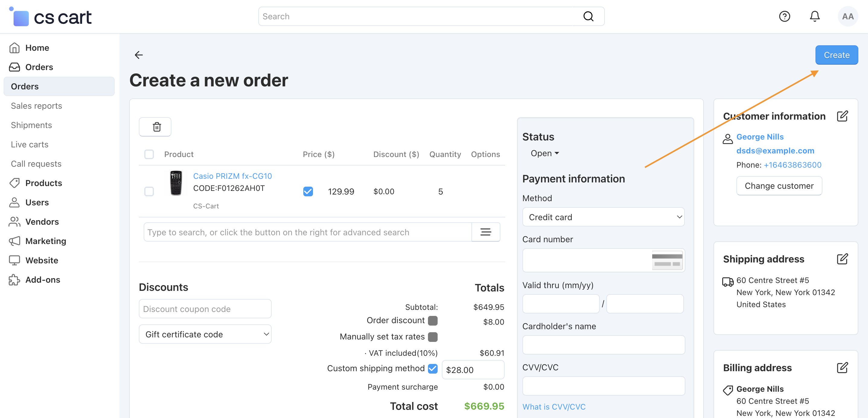Click the 129.99 price value
This screenshot has width=868, height=418.
tap(341, 191)
